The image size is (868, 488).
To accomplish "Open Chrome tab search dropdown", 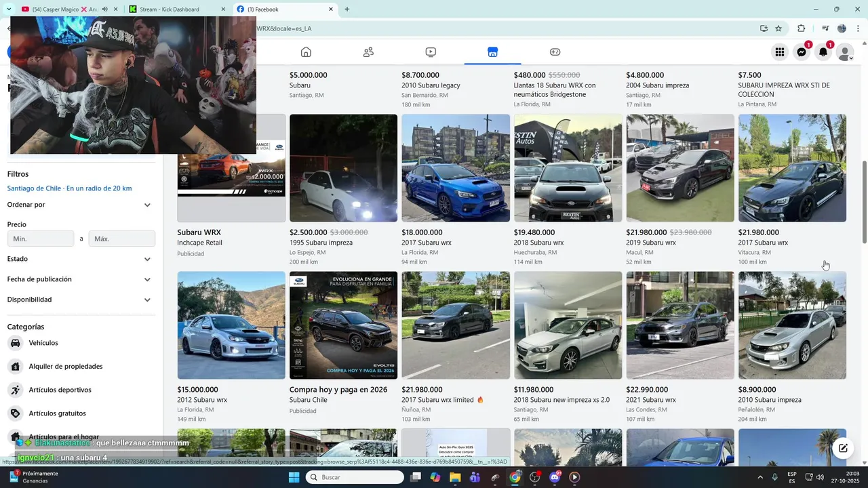I will (9, 9).
